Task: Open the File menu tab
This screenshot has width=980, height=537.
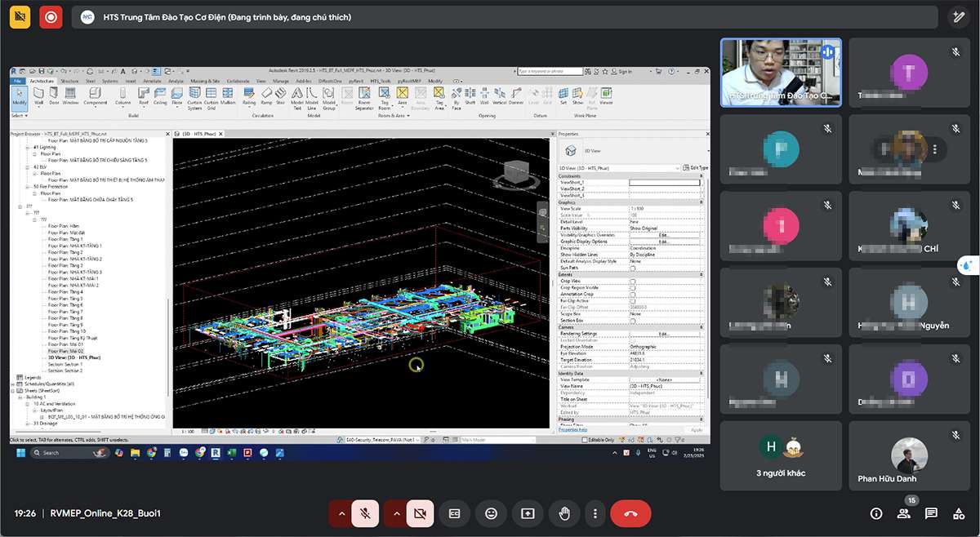Action: tap(17, 81)
